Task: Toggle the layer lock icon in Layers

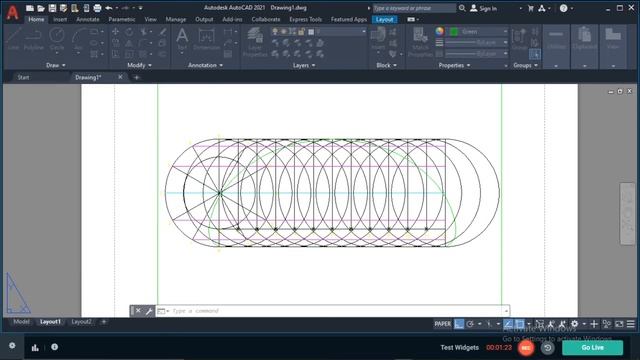Action: [301, 31]
